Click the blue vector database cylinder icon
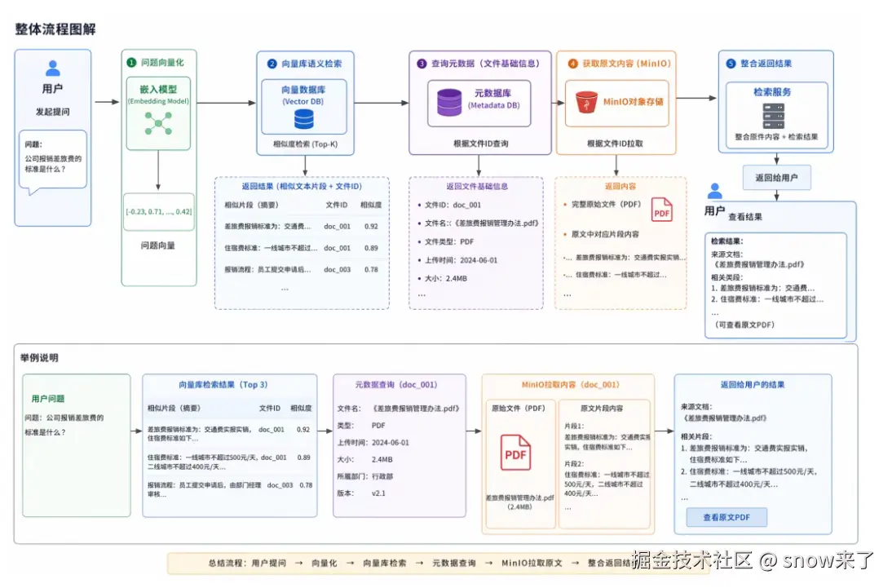The height and width of the screenshot is (588, 892). [304, 120]
